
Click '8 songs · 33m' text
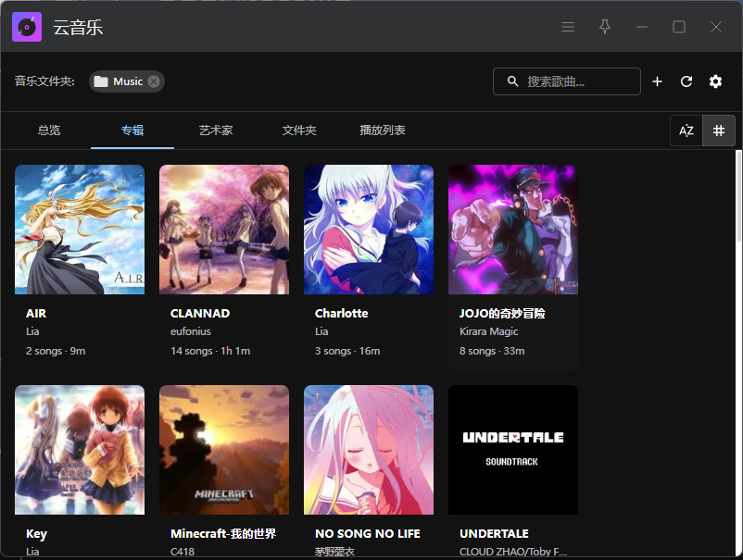[x=492, y=351]
